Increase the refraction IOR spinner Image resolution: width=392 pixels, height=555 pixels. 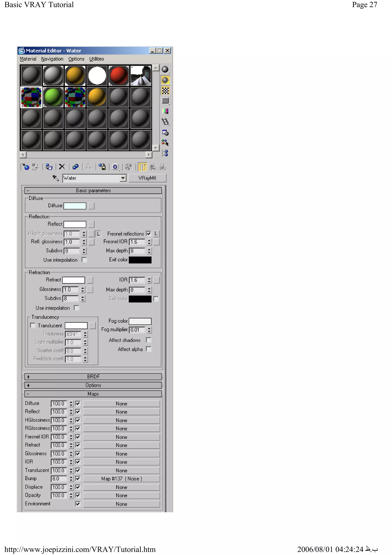(149, 279)
